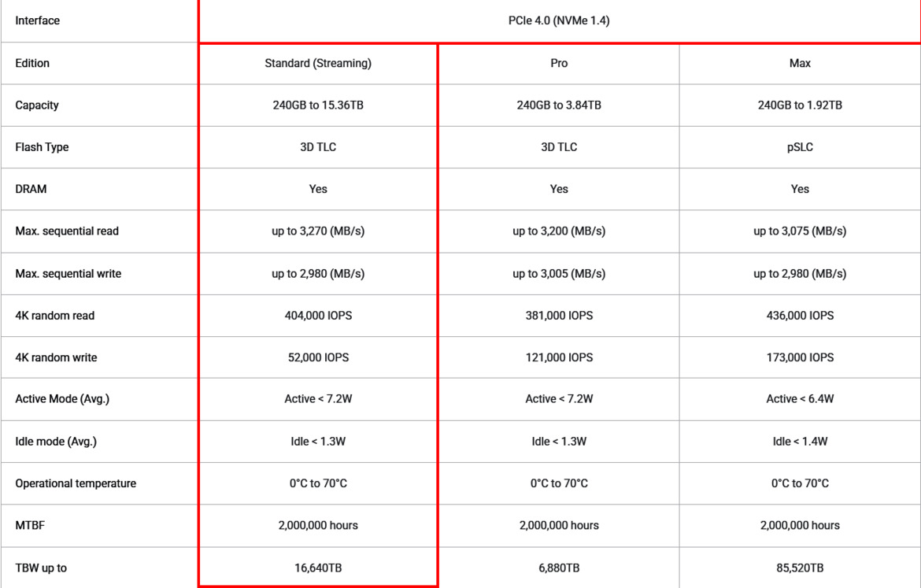Viewport: 921px width, 588px height.
Task: Select the 16,640TB TBW cell
Action: tap(318, 568)
